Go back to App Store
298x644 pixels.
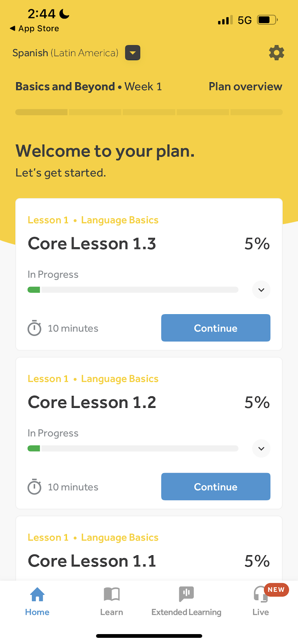(34, 28)
